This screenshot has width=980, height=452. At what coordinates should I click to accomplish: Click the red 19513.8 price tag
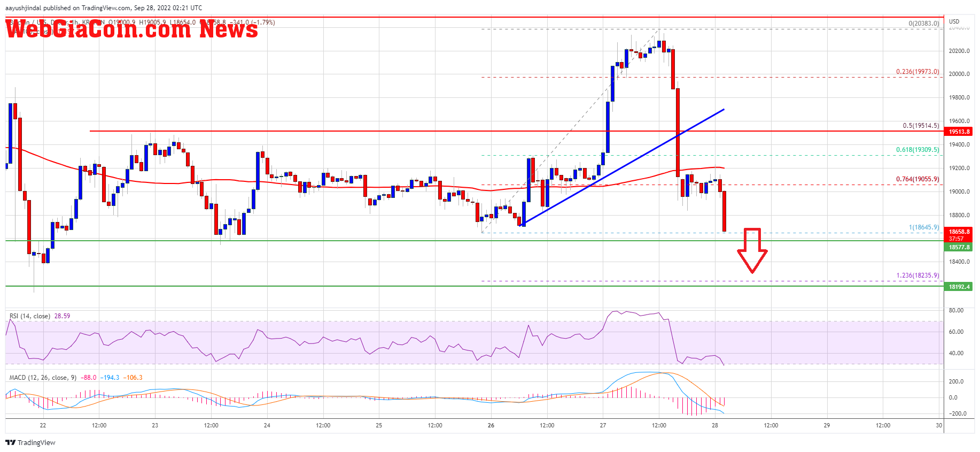959,132
